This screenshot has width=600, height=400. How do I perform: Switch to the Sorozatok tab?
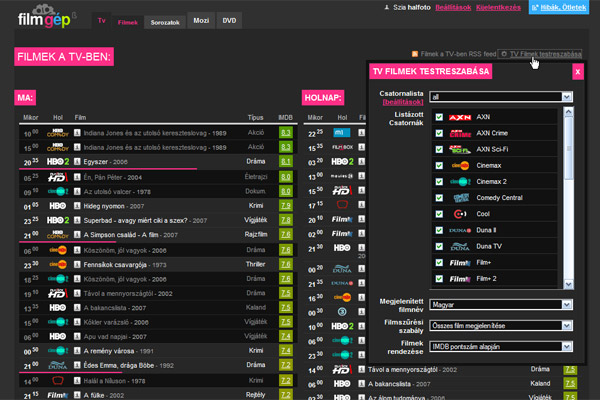pyautogui.click(x=166, y=21)
